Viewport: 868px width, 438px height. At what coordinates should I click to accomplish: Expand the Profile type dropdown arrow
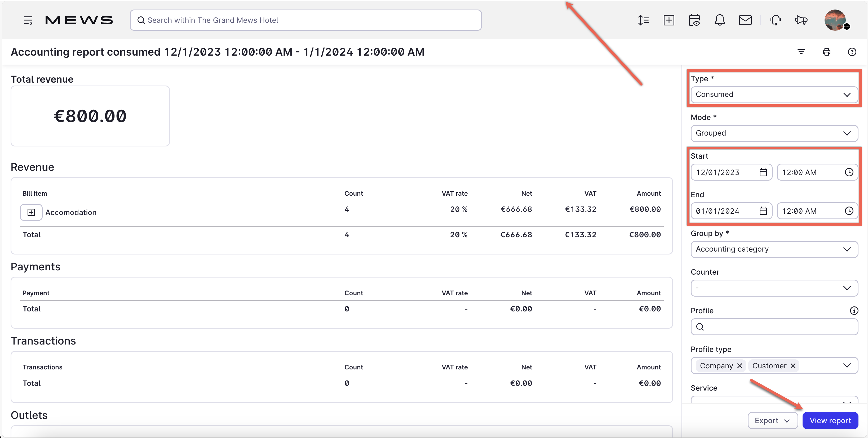point(847,366)
